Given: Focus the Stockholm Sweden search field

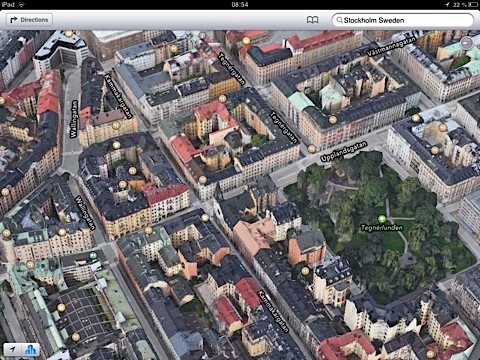Looking at the screenshot, I should 403,20.
